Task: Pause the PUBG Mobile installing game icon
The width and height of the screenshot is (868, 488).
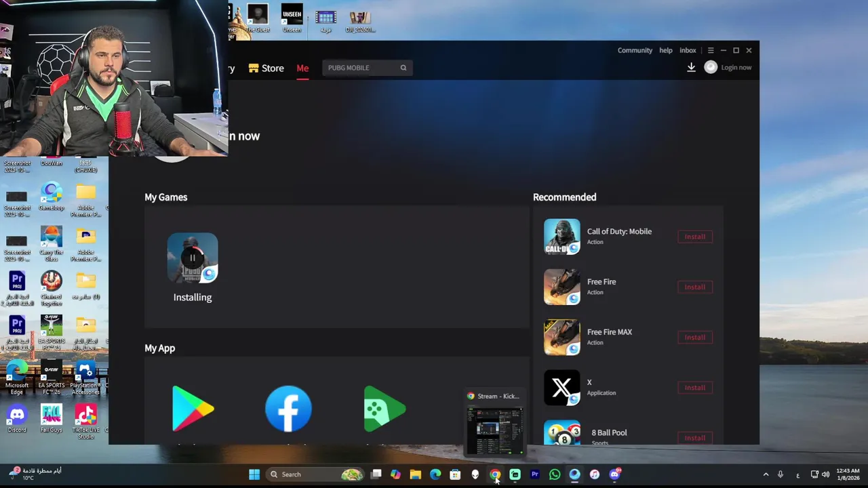Action: [x=193, y=258]
